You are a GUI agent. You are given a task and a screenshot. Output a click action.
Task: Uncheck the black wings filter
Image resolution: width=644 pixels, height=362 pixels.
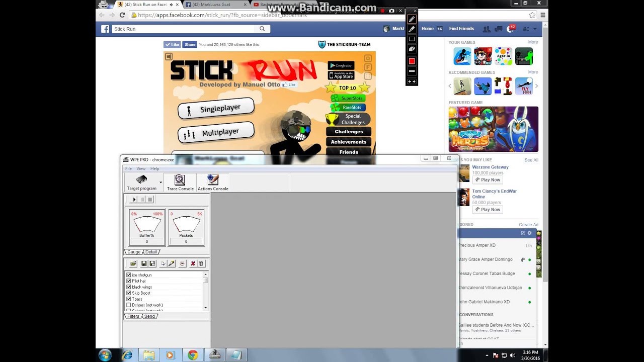coord(129,287)
